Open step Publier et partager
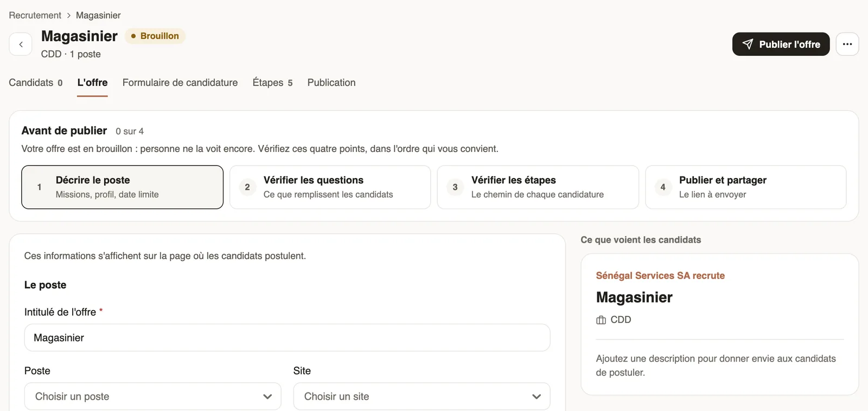The image size is (868, 411). (x=745, y=187)
